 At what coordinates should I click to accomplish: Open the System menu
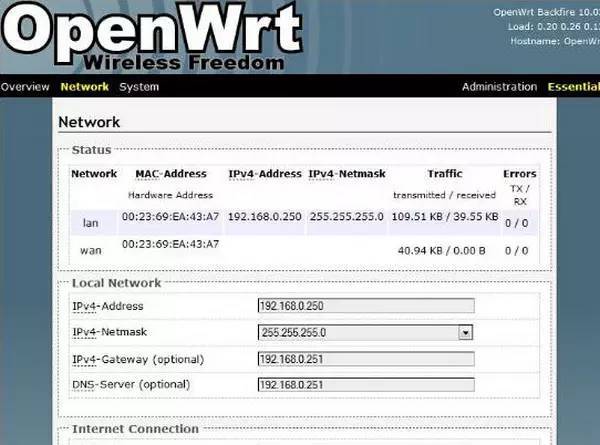(139, 87)
